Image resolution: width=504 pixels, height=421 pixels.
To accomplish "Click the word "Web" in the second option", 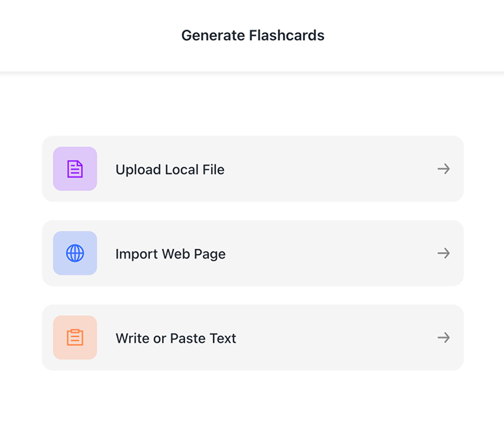I will click(176, 254).
